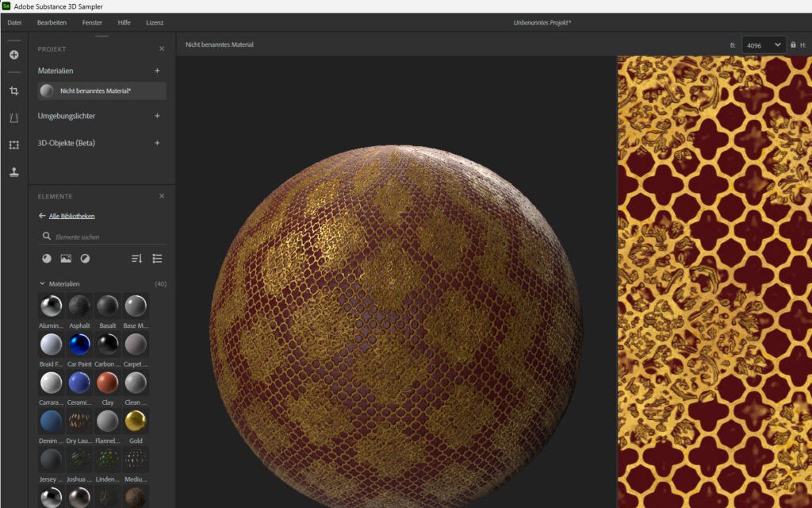Pick the Carbon material thumbnail
This screenshot has height=508, width=812.
(x=107, y=344)
